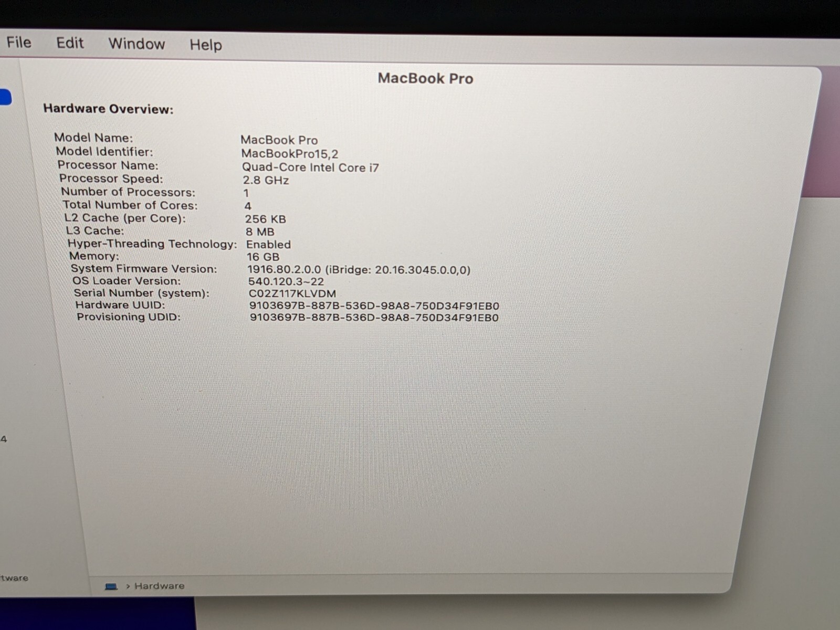Click the Provisioning UDID value

374,317
